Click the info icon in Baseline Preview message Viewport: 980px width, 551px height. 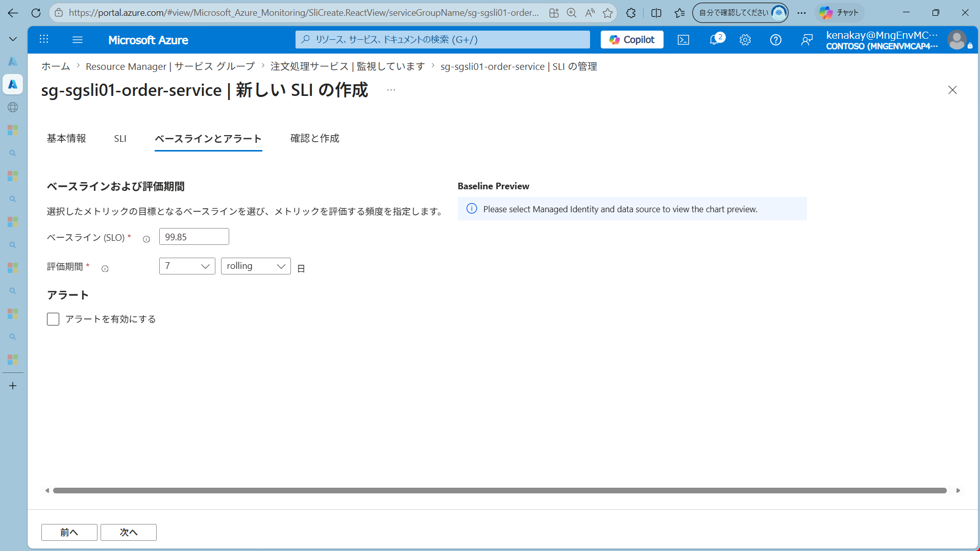(x=472, y=209)
